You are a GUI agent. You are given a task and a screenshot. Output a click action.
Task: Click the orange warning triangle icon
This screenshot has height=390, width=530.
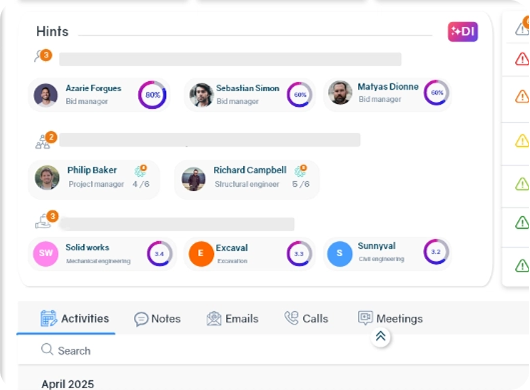point(522,97)
